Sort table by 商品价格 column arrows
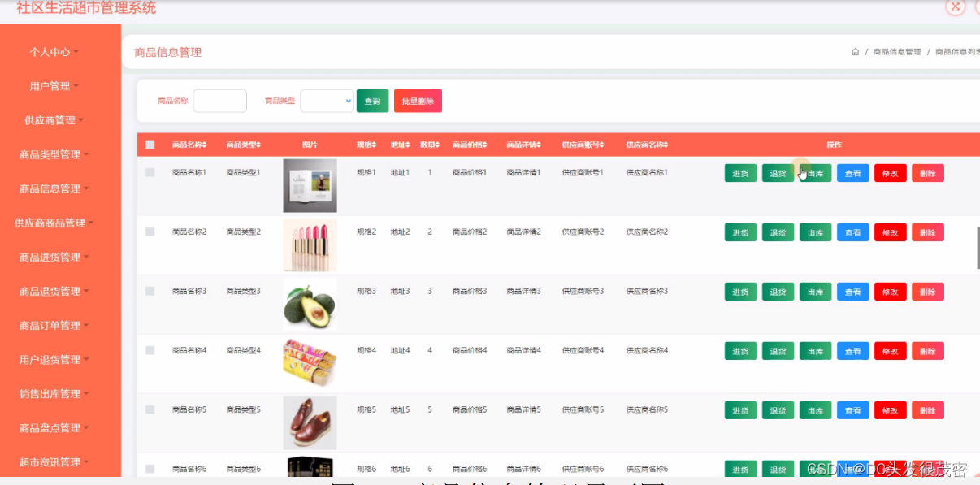 (x=485, y=145)
